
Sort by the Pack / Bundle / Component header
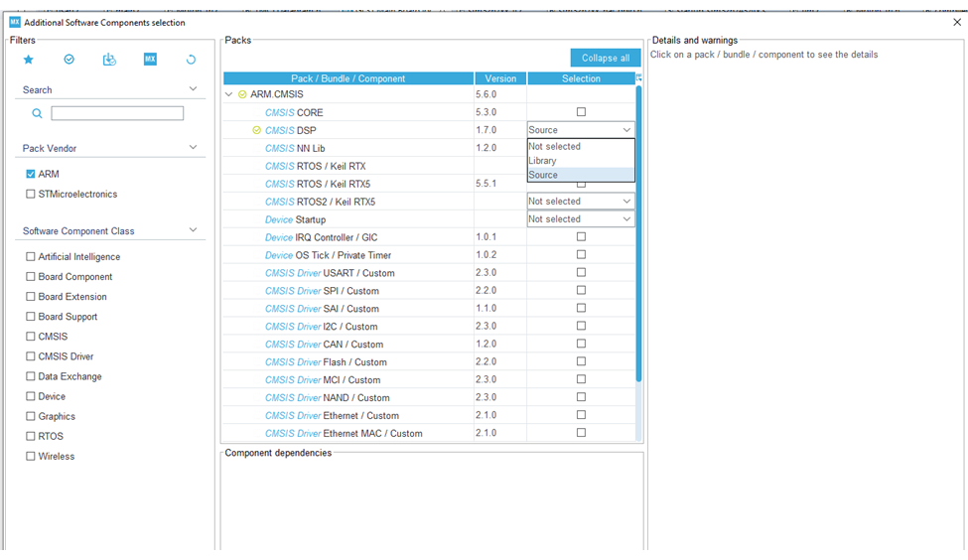(348, 78)
